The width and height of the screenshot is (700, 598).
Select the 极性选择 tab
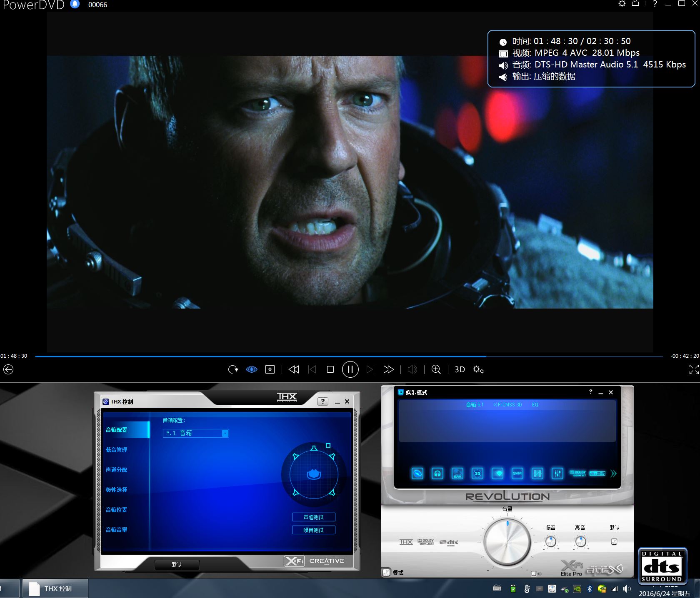[x=117, y=490]
